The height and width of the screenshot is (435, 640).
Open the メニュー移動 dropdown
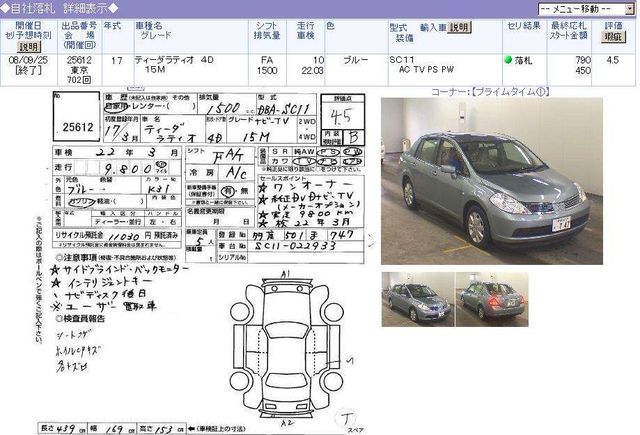586,9
